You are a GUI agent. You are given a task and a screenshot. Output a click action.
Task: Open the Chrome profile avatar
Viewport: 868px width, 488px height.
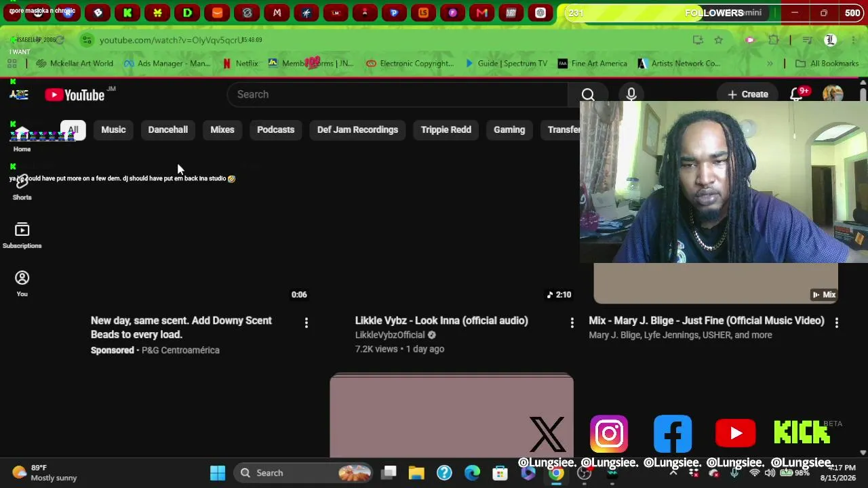tap(830, 40)
